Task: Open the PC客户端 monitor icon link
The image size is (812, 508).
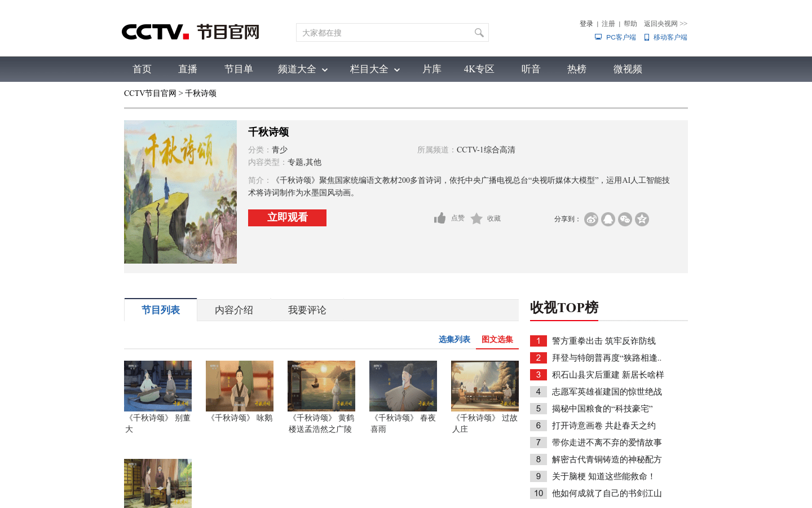Action: pyautogui.click(x=598, y=37)
